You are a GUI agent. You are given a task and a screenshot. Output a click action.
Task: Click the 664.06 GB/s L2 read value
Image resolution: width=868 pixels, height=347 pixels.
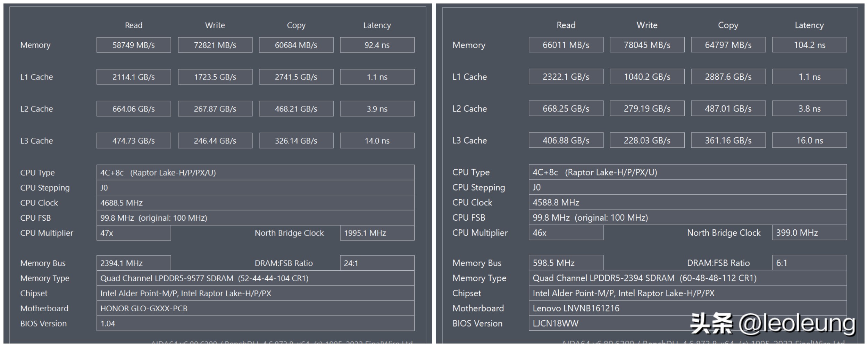point(134,109)
